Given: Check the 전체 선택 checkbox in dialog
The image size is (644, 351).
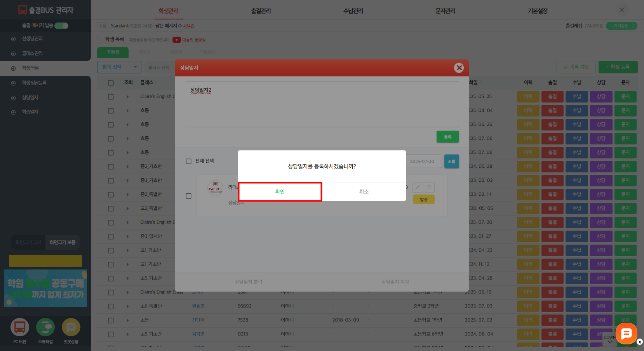Looking at the screenshot, I should pos(189,161).
